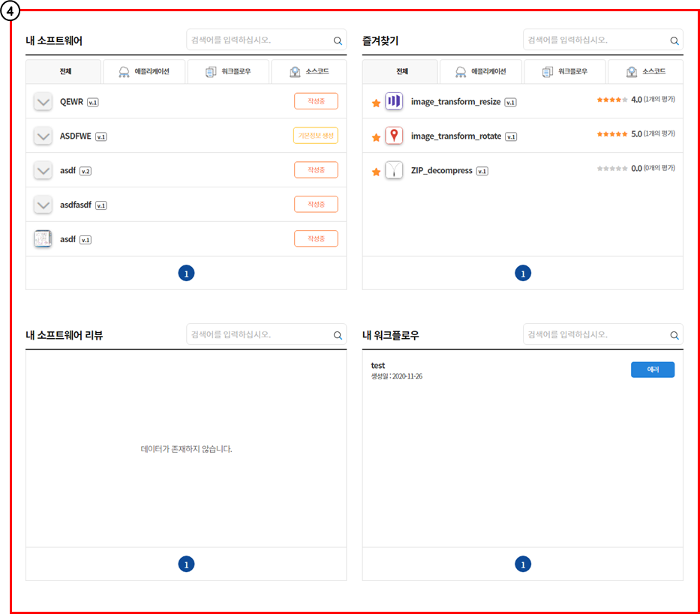Image resolution: width=700 pixels, height=614 pixels.
Task: Click search icon in 내 소프트웨어 리뷰 panel
Action: pyautogui.click(x=338, y=335)
